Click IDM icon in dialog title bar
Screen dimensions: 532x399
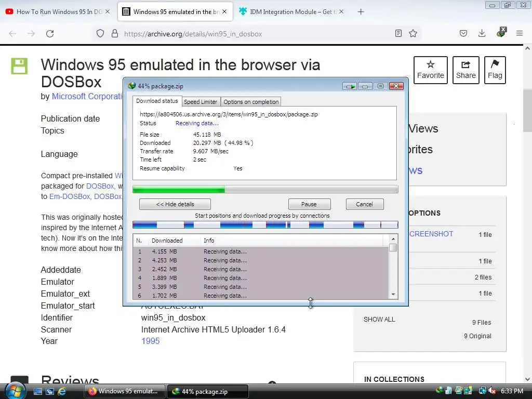click(x=132, y=86)
